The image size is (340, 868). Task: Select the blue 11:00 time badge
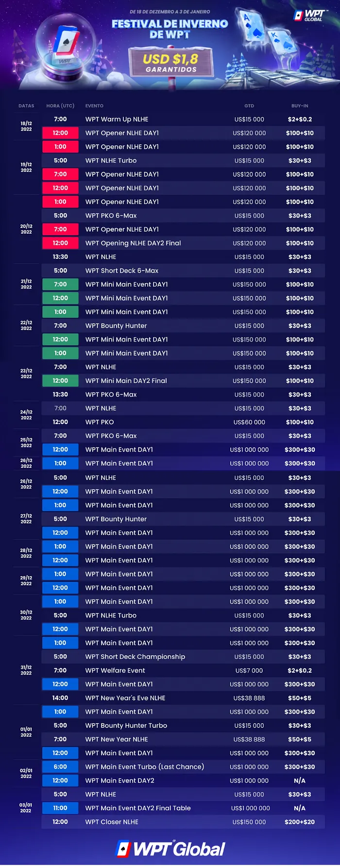point(60,808)
